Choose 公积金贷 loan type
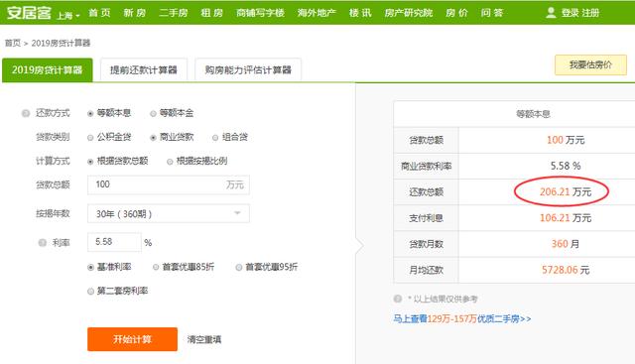The height and width of the screenshot is (364, 635). tap(90, 138)
